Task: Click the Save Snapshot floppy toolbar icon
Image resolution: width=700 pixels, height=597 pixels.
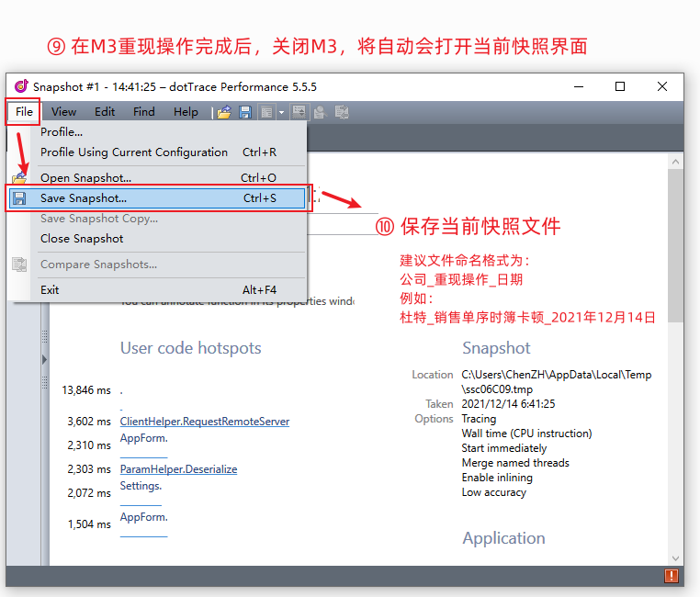Action: click(x=245, y=112)
